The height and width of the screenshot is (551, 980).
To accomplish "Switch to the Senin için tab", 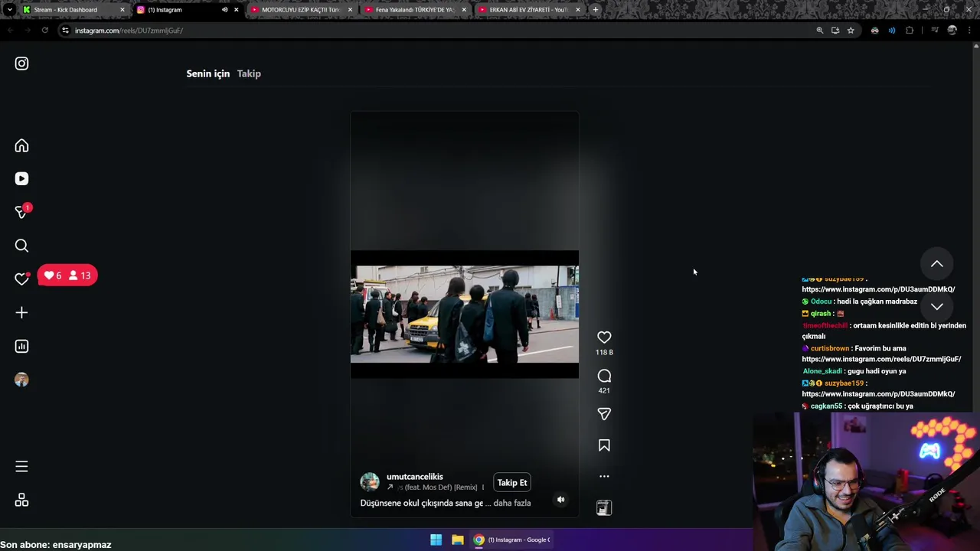I will [x=208, y=73].
